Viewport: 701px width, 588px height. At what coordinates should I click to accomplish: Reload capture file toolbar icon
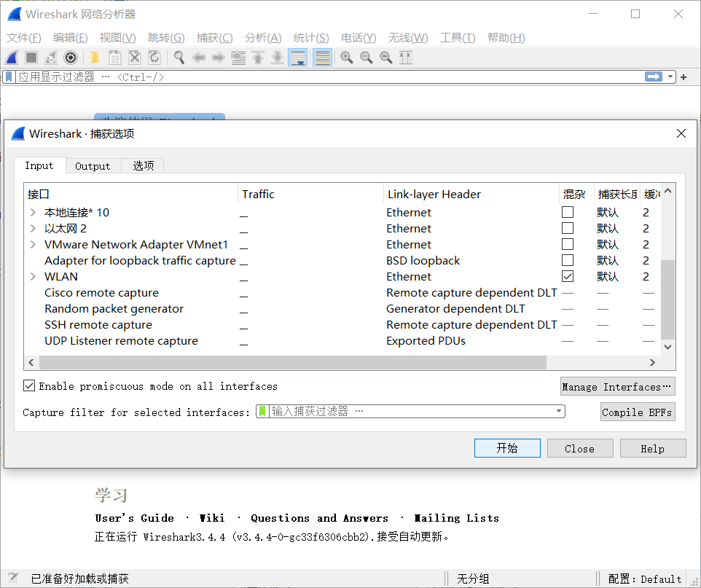(x=154, y=58)
